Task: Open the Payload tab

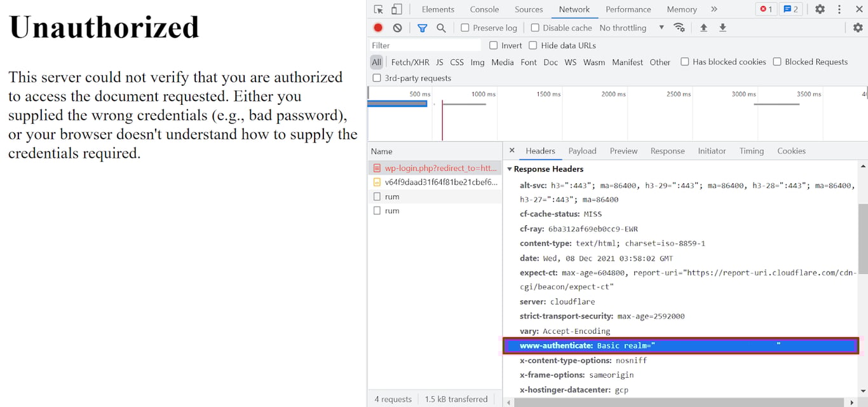Action: 582,151
